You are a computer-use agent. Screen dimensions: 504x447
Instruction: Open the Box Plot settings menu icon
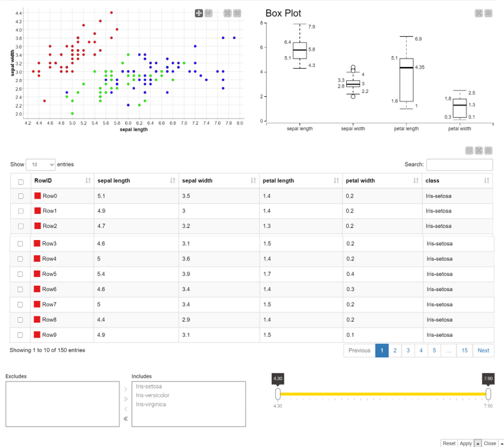click(x=489, y=13)
